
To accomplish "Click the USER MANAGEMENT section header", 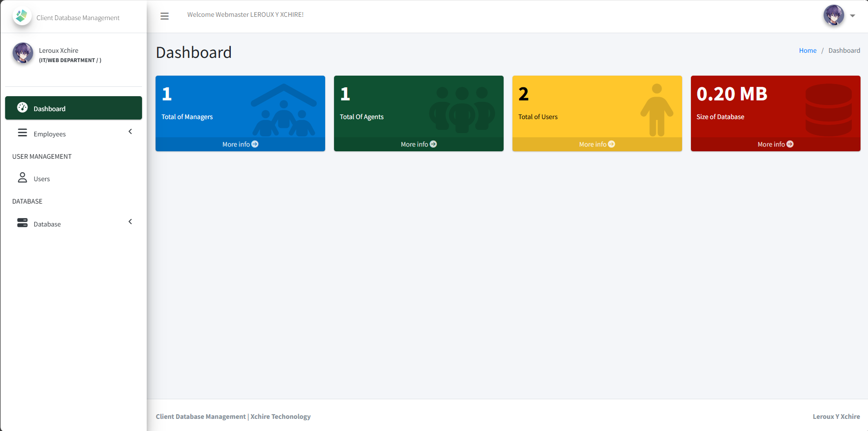I will click(x=42, y=156).
